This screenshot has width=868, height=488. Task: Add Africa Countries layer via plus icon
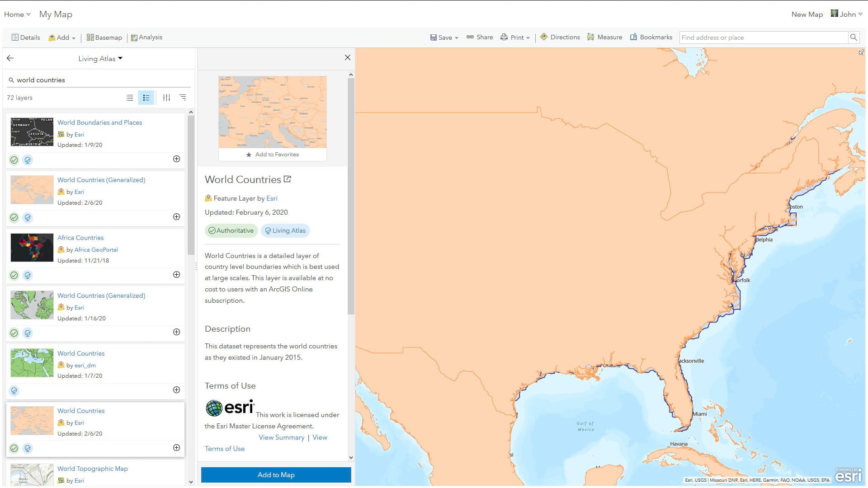coord(177,275)
